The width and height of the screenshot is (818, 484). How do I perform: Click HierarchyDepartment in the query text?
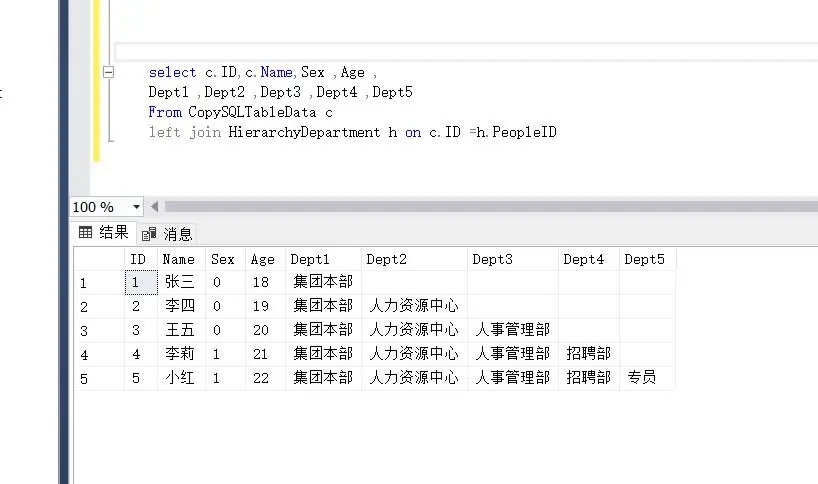(x=304, y=132)
